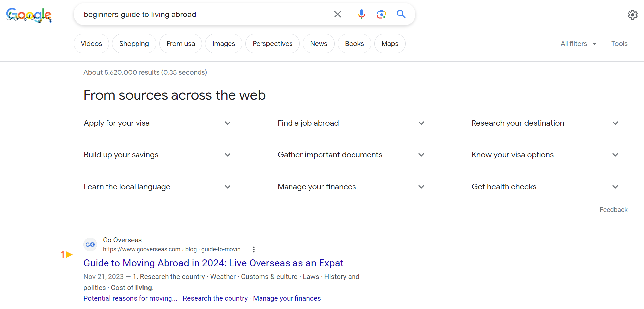Image resolution: width=644 pixels, height=309 pixels.
Task: Open the Go Overseas result options menu
Action: 254,249
